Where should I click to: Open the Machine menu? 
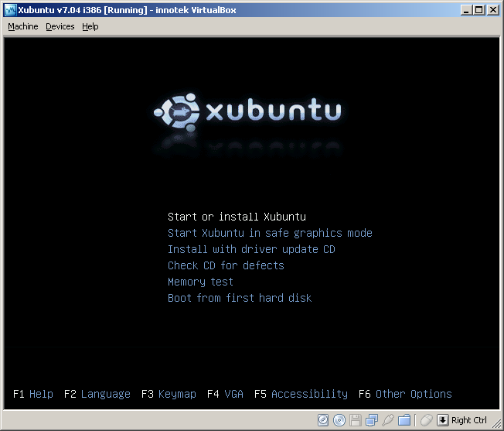coord(23,26)
